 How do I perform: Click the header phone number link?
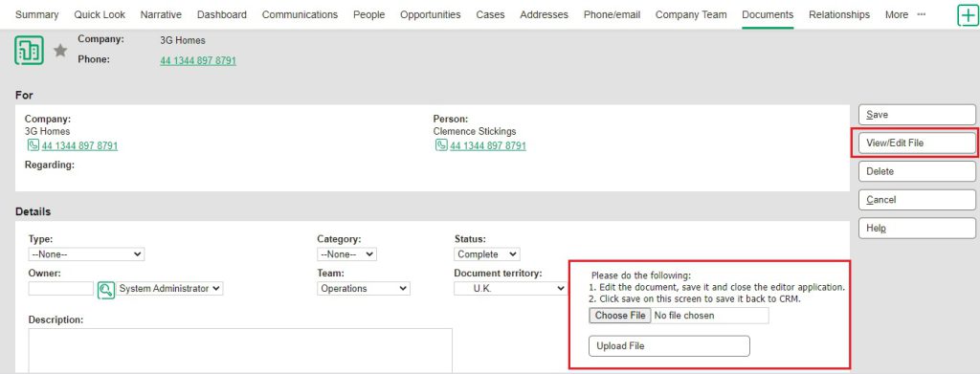coord(198,61)
